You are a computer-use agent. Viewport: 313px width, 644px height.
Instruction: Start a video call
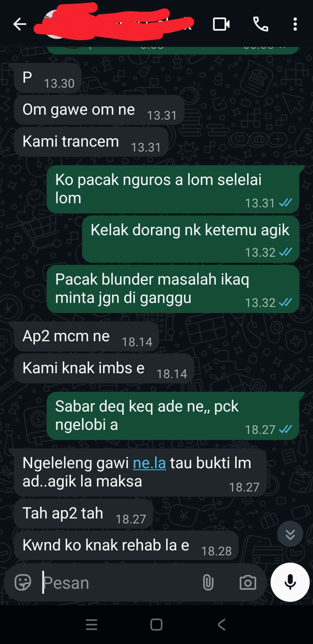(221, 24)
